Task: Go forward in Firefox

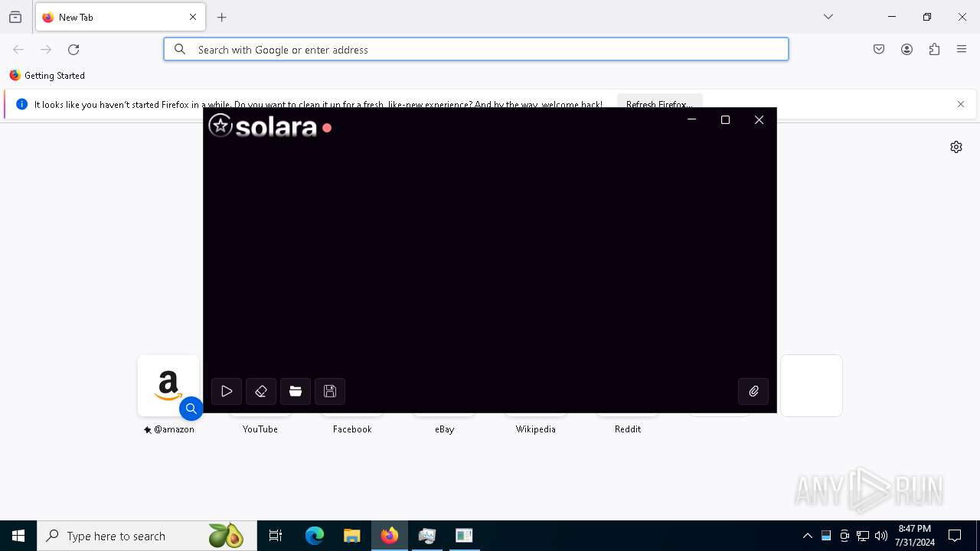Action: (46, 50)
